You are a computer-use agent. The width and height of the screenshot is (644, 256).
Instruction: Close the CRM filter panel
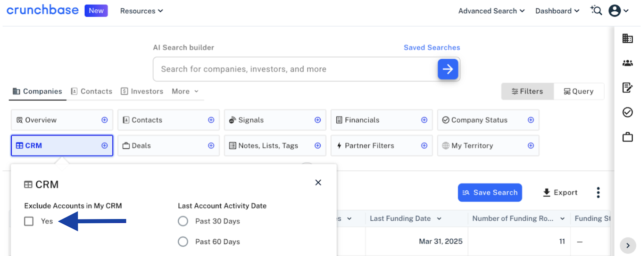pyautogui.click(x=318, y=183)
